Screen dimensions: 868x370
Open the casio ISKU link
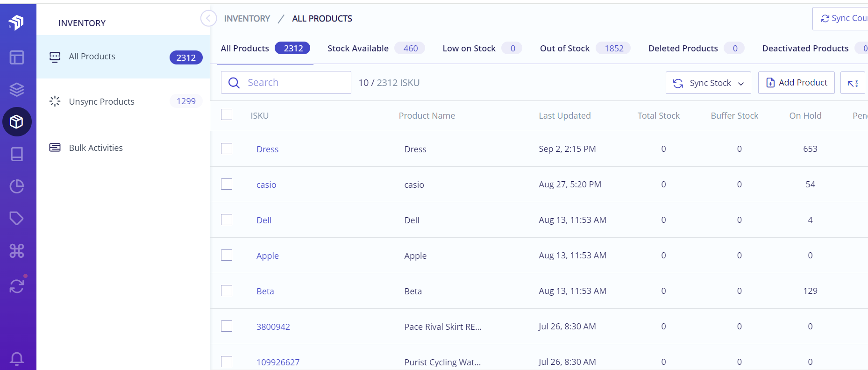pyautogui.click(x=266, y=185)
